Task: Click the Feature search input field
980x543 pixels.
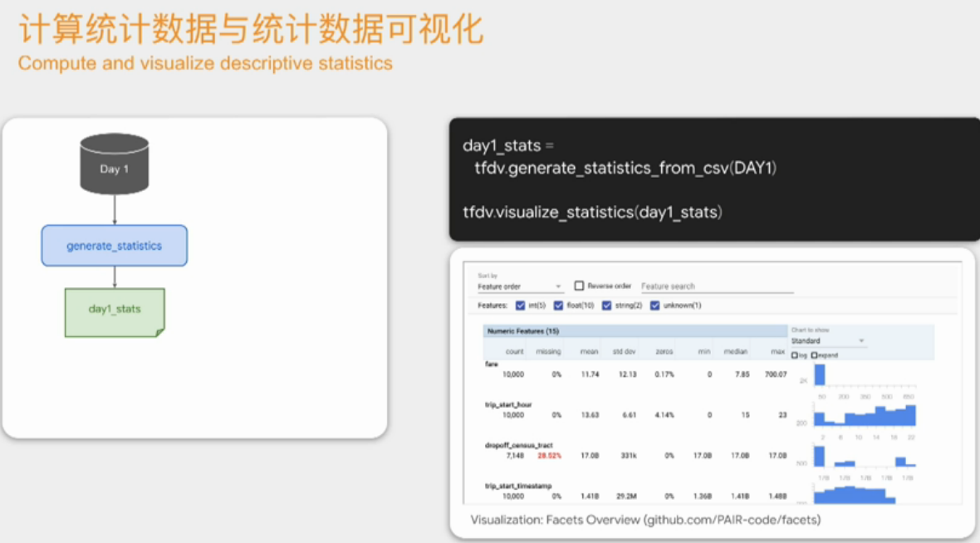Action: pyautogui.click(x=717, y=286)
